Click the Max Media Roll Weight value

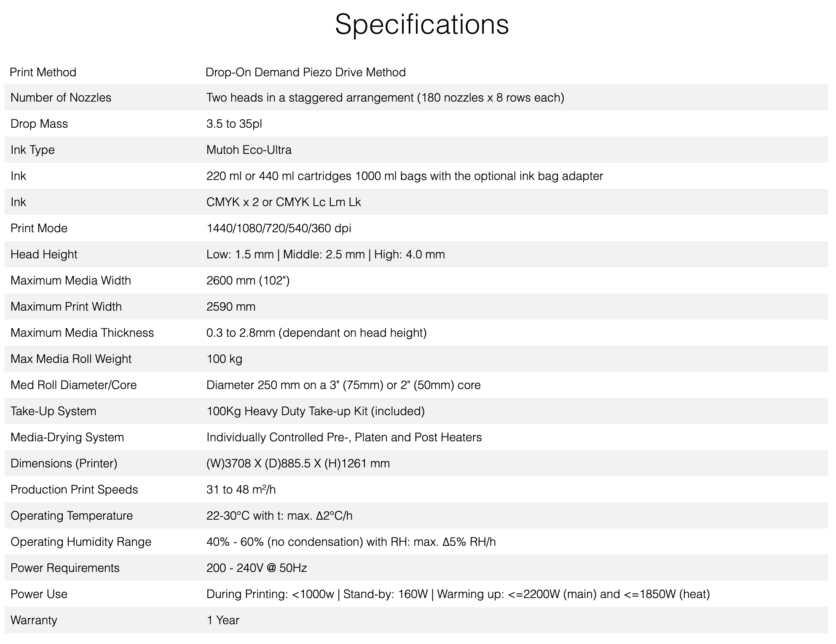tap(224, 359)
